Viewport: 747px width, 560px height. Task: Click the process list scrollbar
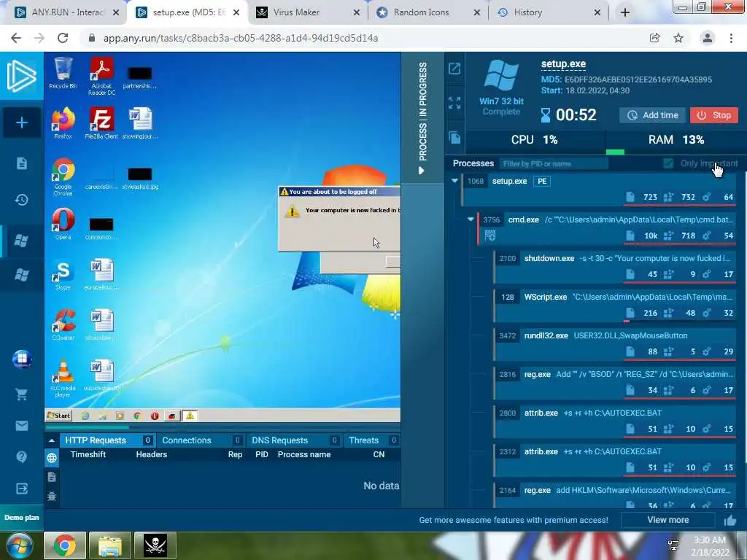point(744,316)
